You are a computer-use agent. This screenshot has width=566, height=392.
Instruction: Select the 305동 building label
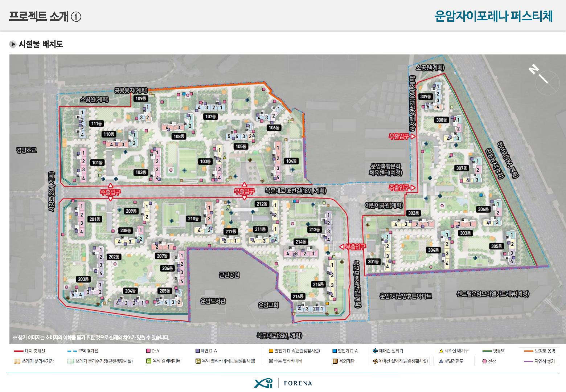(497, 246)
